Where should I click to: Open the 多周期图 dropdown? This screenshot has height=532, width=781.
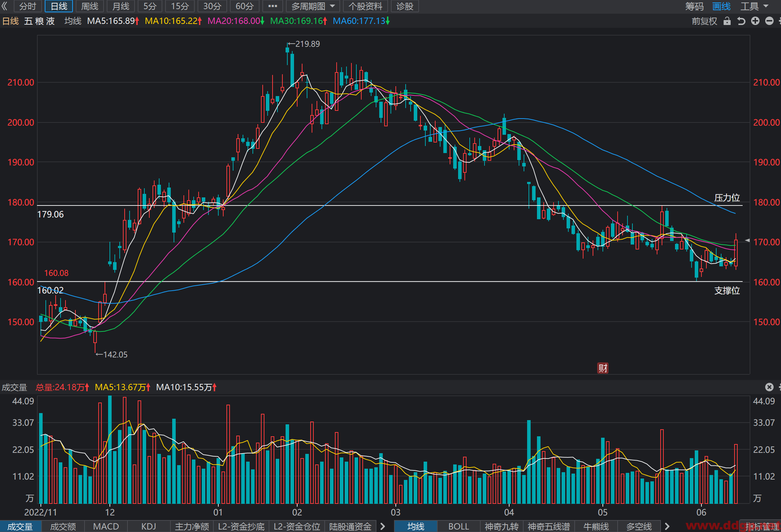point(313,6)
